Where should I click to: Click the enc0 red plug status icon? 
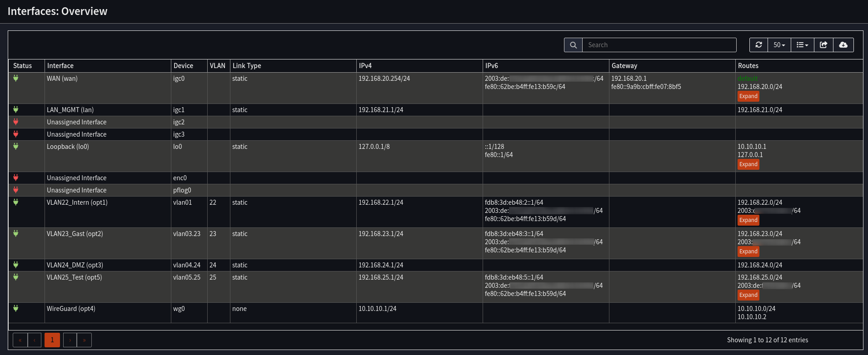16,177
